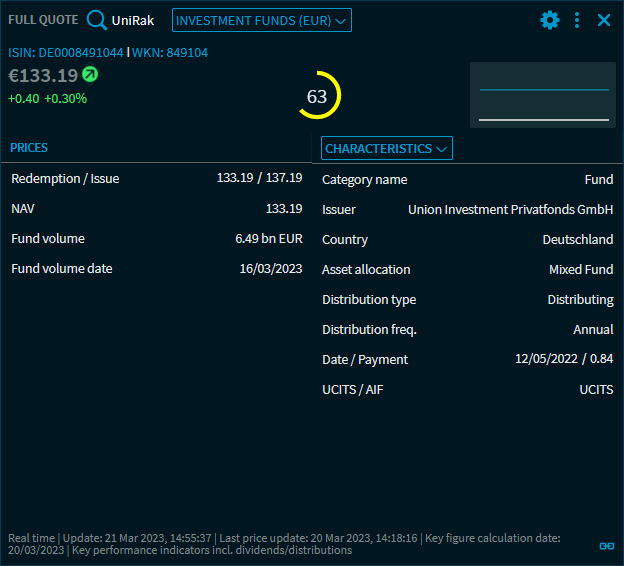
Task: Click the yellow score gauge showing 63
Action: click(318, 96)
